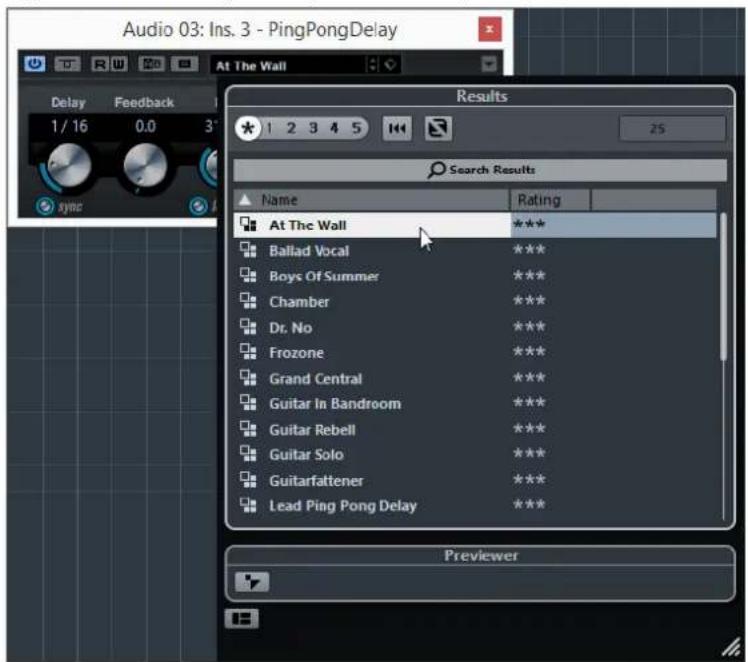Toggle the sort direction triangle in header
Viewport: 748px width, 662px height.
245,199
